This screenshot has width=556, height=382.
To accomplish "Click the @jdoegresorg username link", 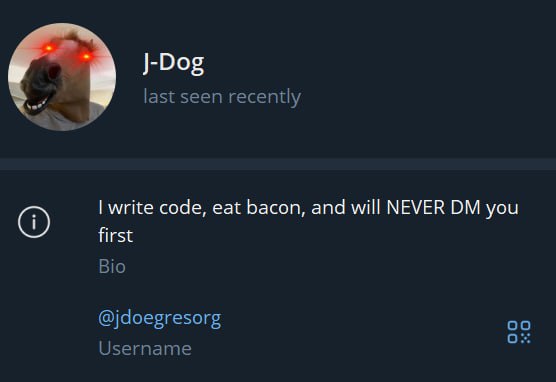I will pyautogui.click(x=160, y=319).
